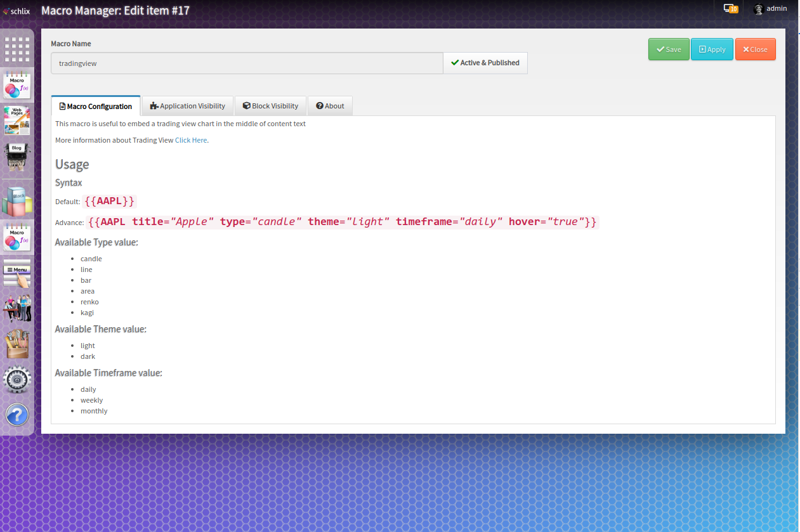Toggle the Active & Published status

pos(485,63)
